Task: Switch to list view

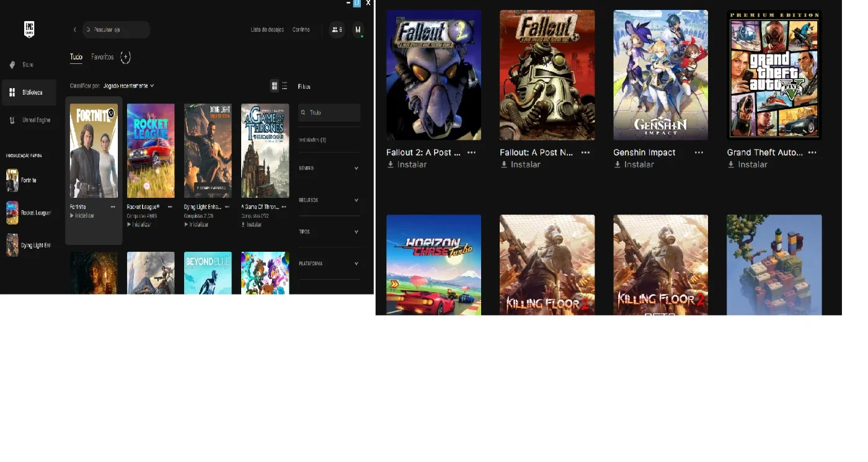Action: [x=285, y=86]
